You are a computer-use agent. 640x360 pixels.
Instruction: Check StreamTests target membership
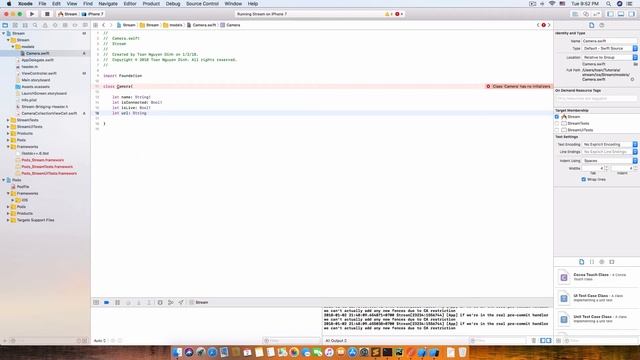(x=557, y=123)
